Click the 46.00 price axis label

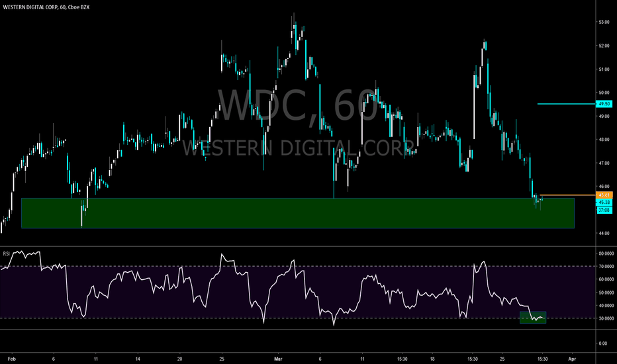pos(604,186)
